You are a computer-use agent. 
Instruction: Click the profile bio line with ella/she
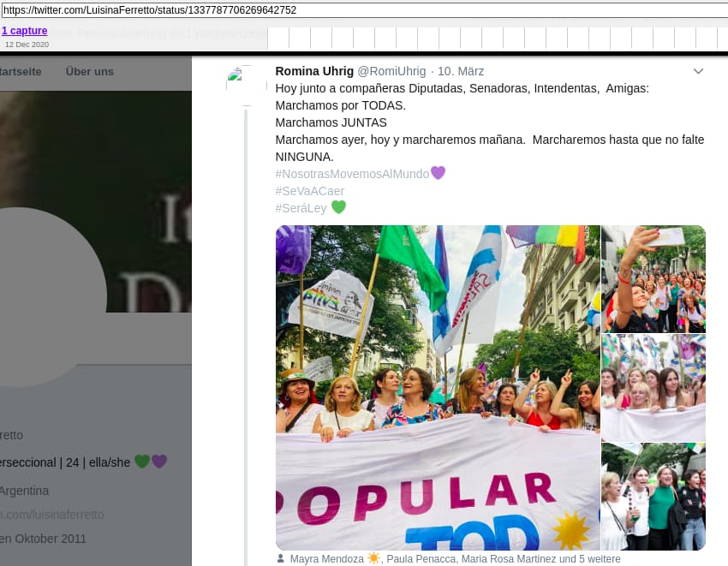tap(83, 462)
